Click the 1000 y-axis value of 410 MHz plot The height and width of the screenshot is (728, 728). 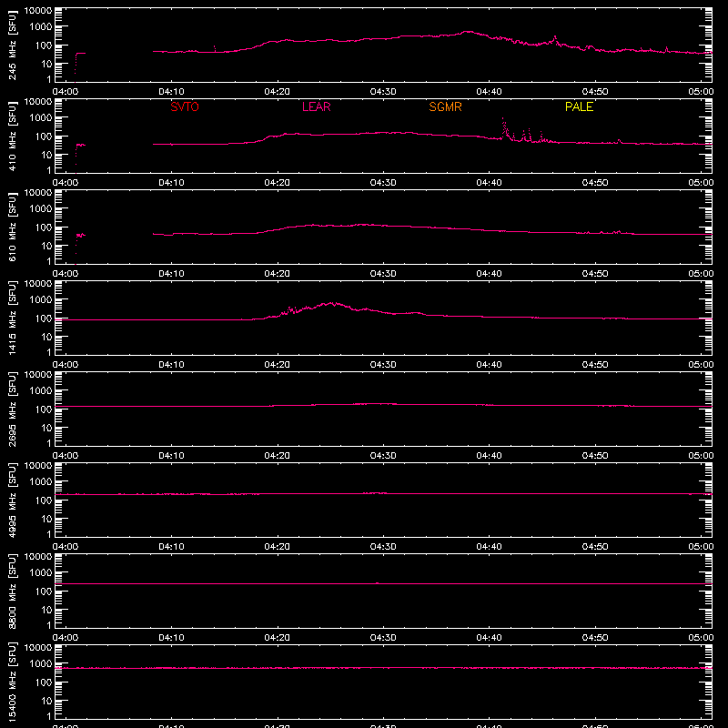pos(41,118)
